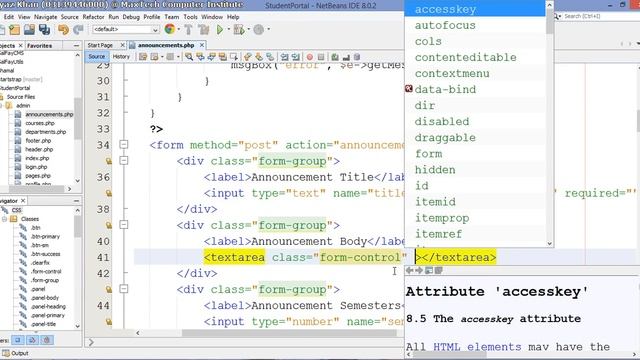Click the Shift Line Right icon
The height and width of the screenshot is (360, 640).
coord(296,57)
